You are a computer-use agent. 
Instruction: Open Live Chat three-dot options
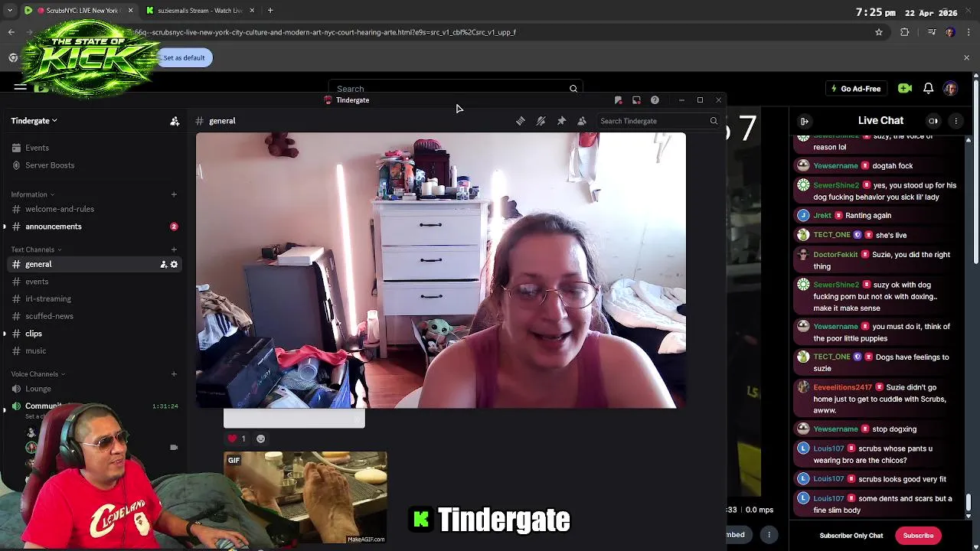coord(955,121)
